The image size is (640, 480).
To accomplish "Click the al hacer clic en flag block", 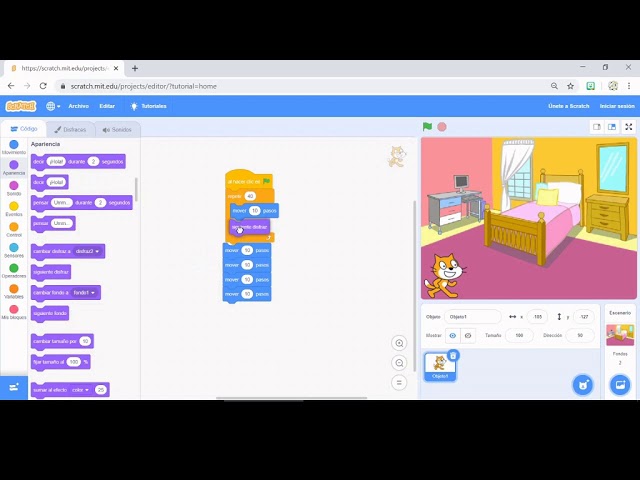I will 249,181.
